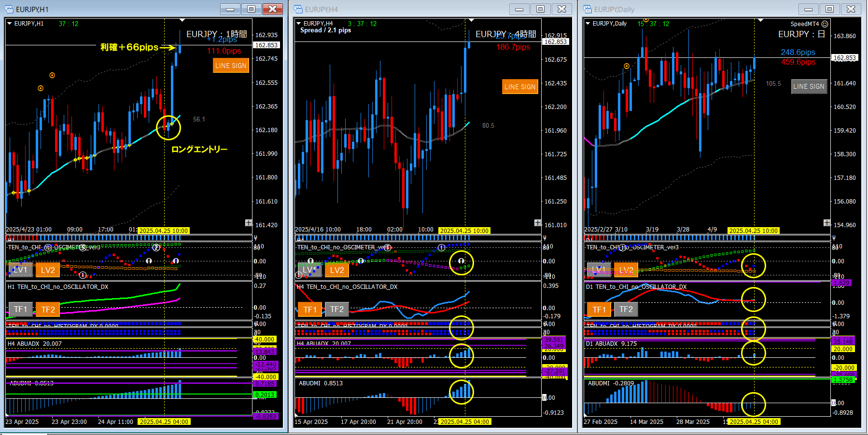Click the ABUDMI -0.2809 indicator label
The height and width of the screenshot is (435, 868).
(611, 383)
